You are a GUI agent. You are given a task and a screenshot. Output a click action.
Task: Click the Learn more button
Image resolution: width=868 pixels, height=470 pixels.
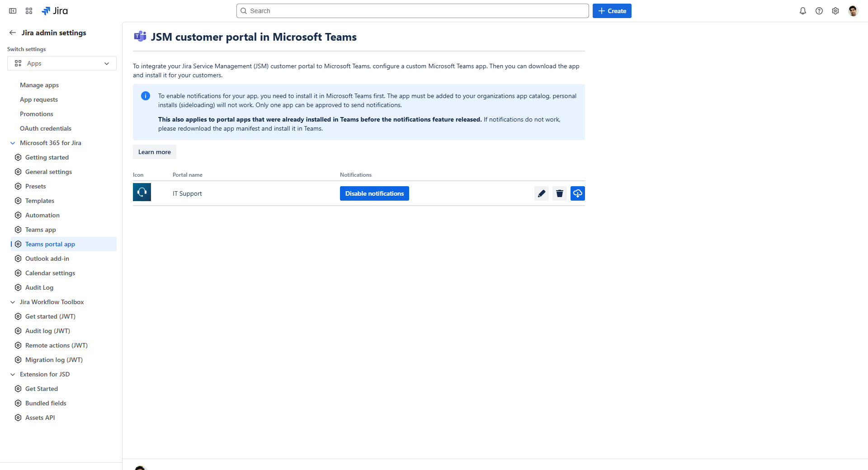click(x=155, y=152)
